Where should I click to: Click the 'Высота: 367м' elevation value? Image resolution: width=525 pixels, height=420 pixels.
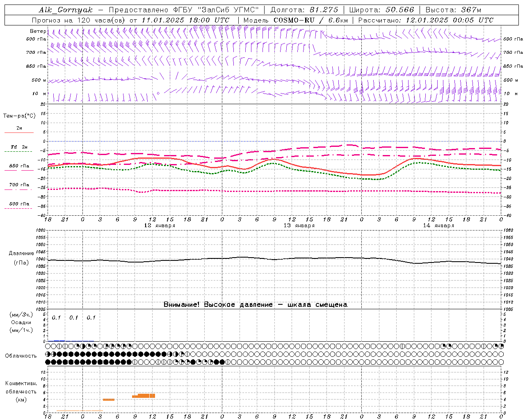[454, 10]
